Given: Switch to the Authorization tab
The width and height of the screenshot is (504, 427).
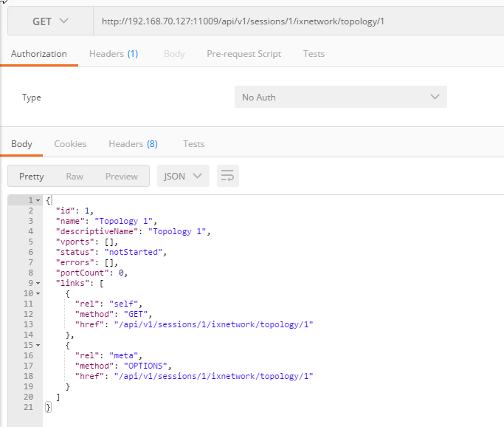Looking at the screenshot, I should pyautogui.click(x=39, y=54).
